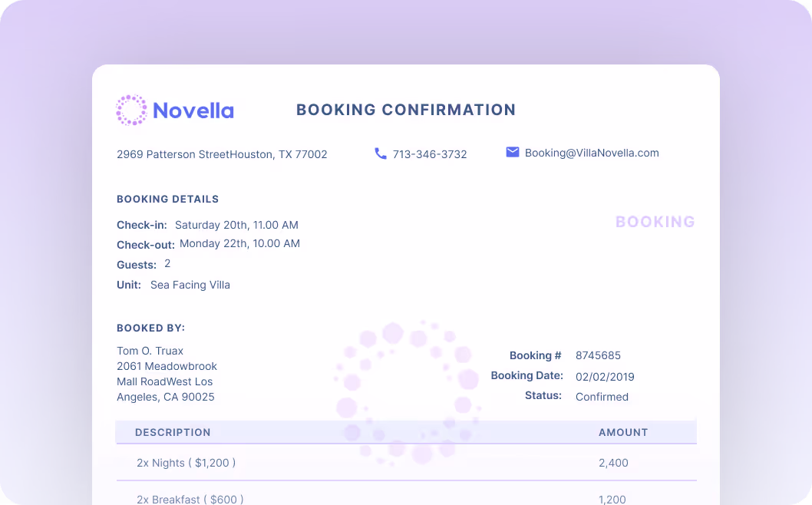Viewport: 812px width, 505px height.
Task: Click the Novella brand name text
Action: tap(193, 111)
